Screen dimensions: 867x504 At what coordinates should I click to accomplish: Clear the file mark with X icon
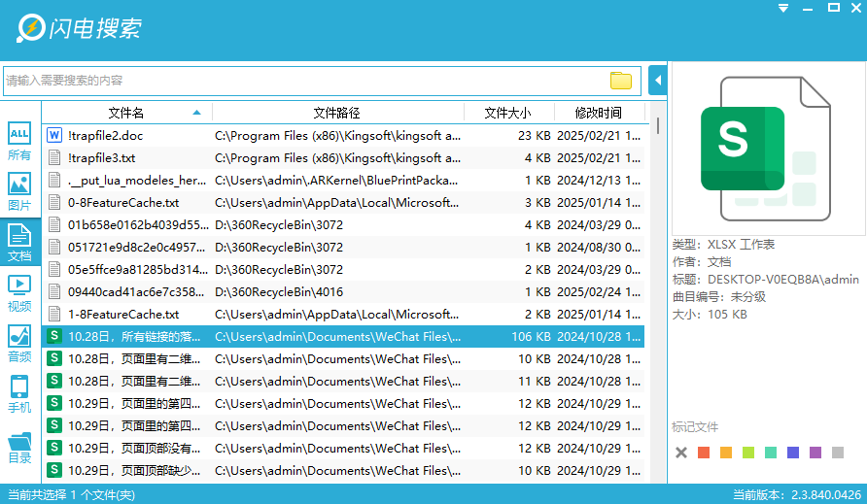coord(681,453)
